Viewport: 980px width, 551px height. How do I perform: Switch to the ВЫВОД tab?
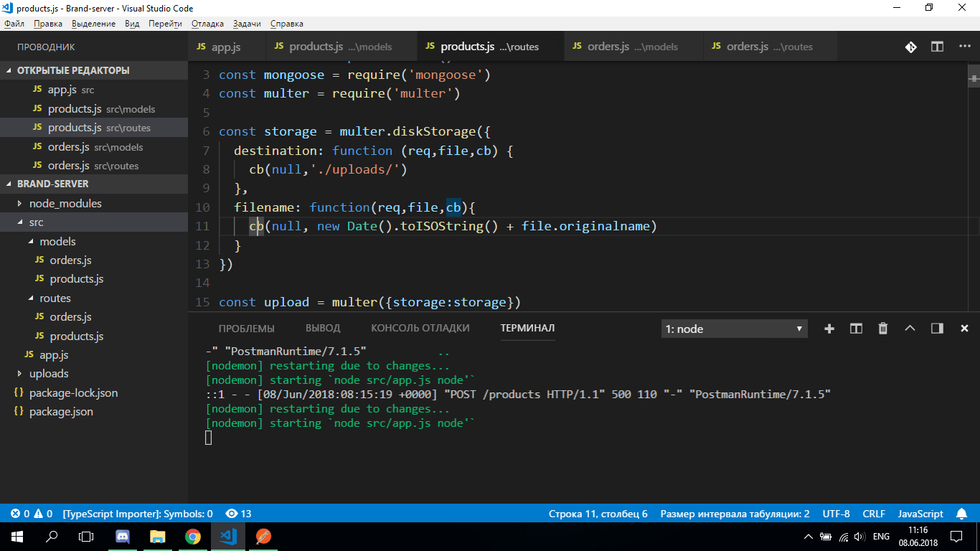(322, 328)
